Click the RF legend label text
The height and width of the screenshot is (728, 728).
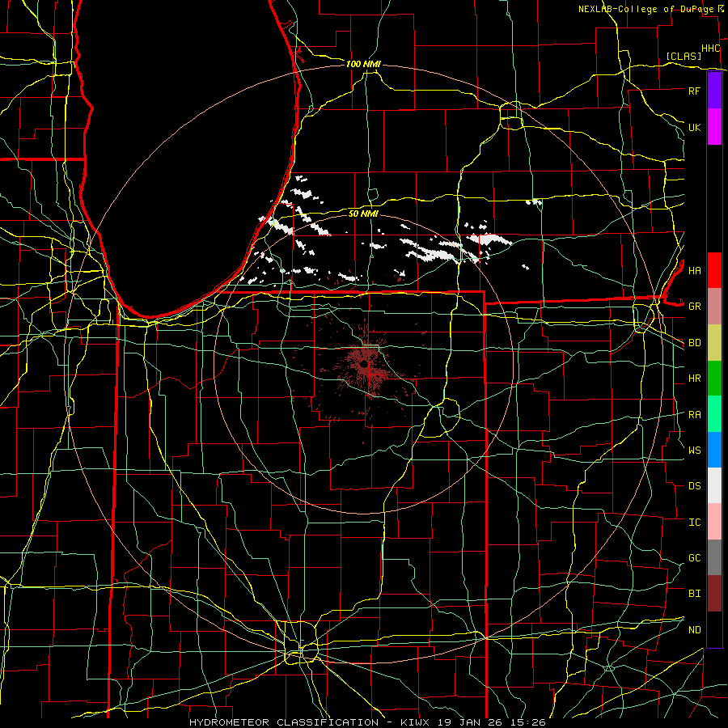pyautogui.click(x=694, y=91)
